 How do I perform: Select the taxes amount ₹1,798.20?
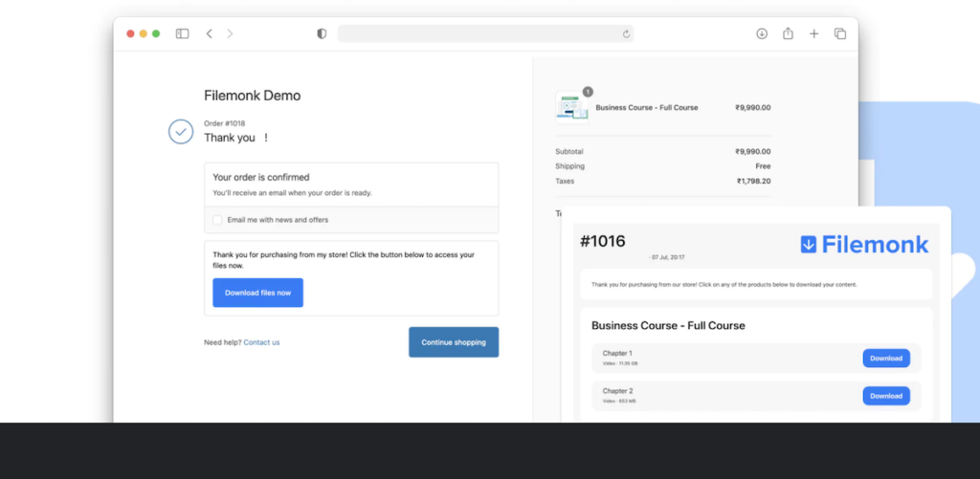(754, 181)
